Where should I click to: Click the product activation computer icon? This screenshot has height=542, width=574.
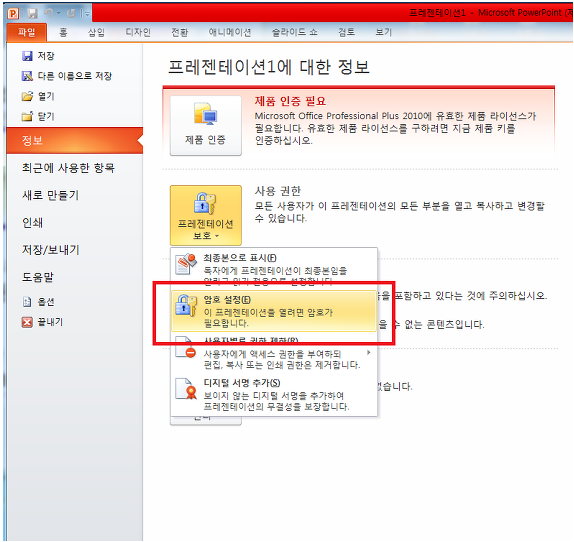coord(206,114)
